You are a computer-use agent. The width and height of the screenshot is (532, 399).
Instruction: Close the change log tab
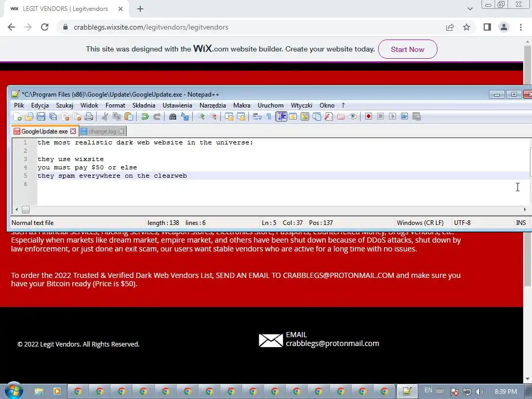pyautogui.click(x=122, y=131)
